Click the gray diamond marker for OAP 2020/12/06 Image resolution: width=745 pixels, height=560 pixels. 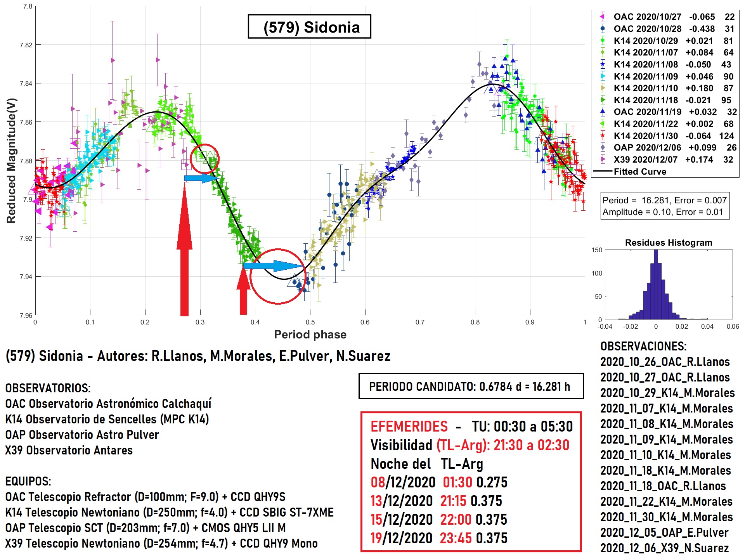pyautogui.click(x=602, y=147)
